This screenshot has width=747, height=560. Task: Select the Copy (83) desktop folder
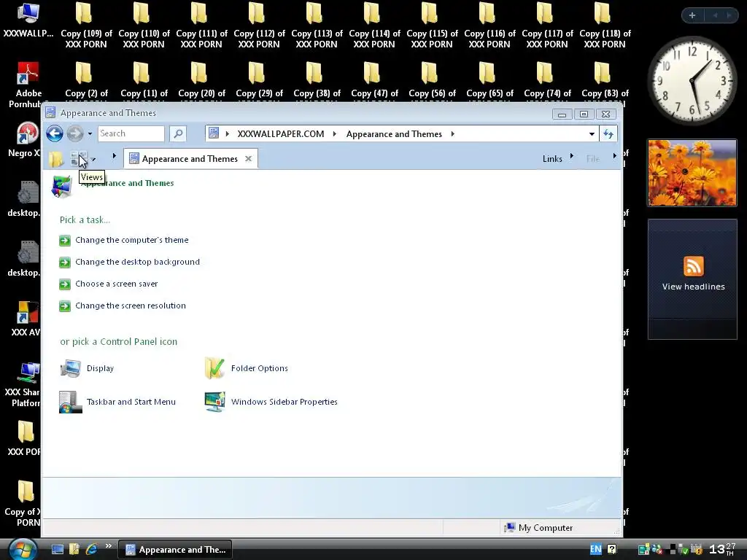605,81
